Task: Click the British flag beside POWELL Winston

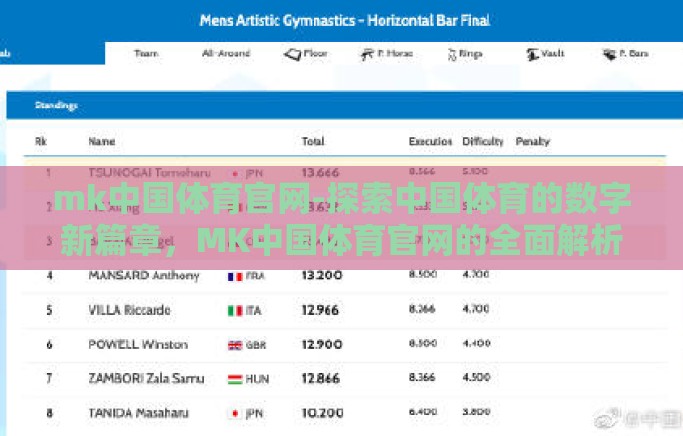Action: [x=235, y=345]
